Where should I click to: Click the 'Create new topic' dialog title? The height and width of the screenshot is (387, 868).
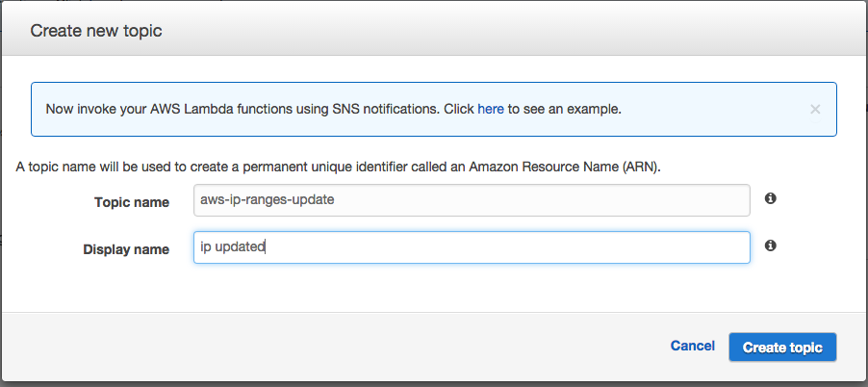pyautogui.click(x=96, y=31)
